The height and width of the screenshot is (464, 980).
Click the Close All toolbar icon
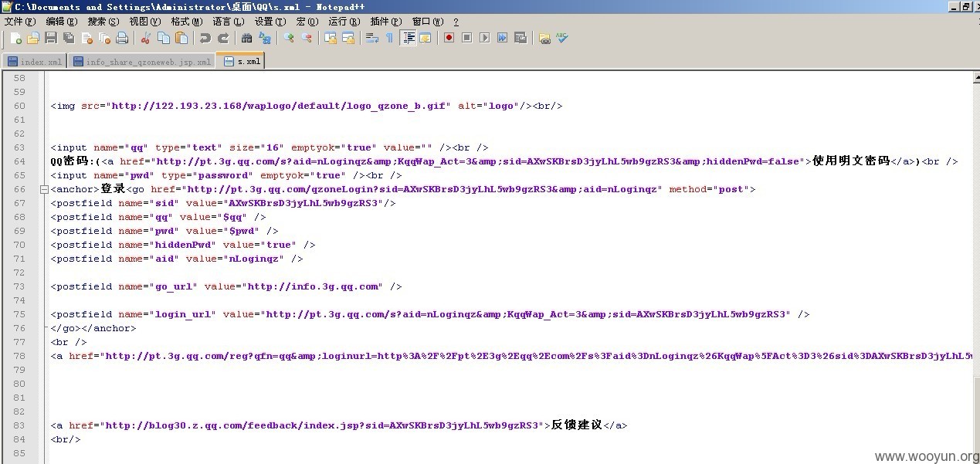(x=104, y=38)
